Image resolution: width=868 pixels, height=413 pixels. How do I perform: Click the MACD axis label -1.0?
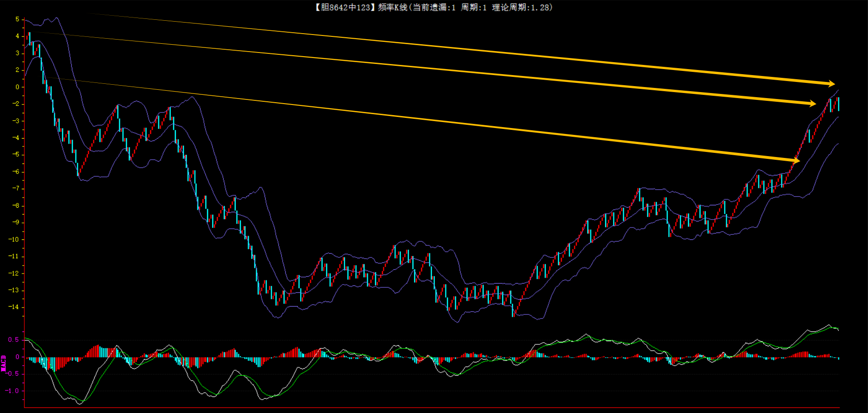pos(12,391)
